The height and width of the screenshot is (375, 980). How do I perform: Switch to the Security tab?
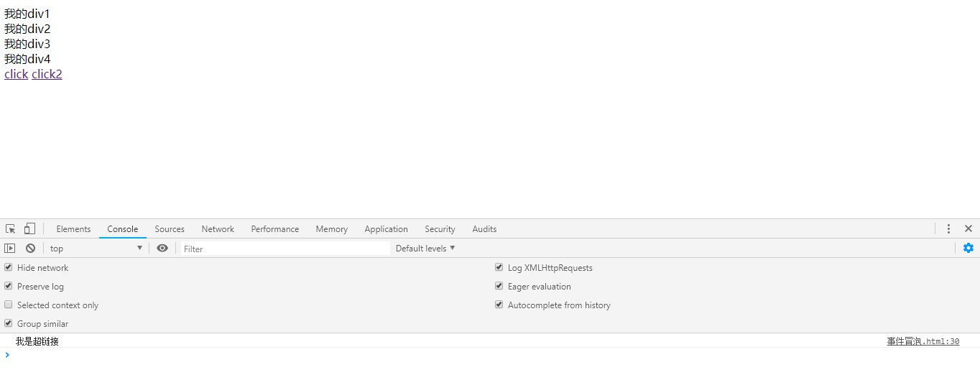tap(440, 228)
